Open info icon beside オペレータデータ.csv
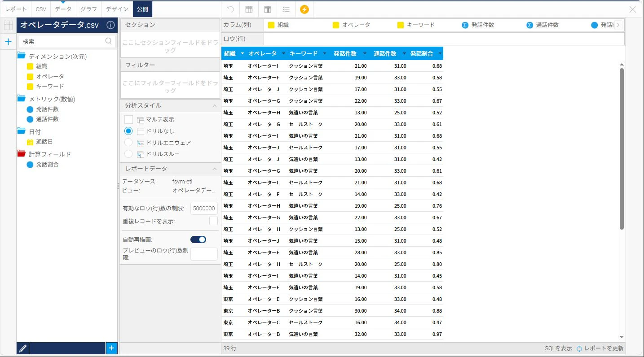Screen dimensions: 644x357 (110, 25)
